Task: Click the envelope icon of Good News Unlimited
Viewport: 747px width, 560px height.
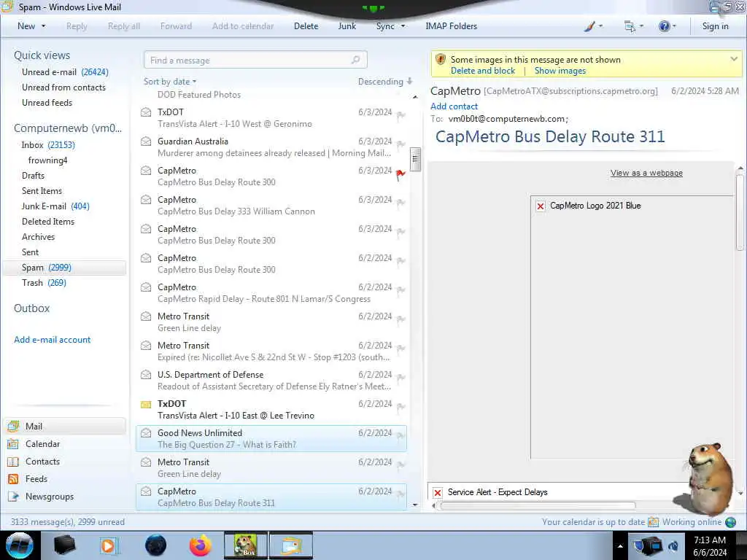Action: (146, 433)
